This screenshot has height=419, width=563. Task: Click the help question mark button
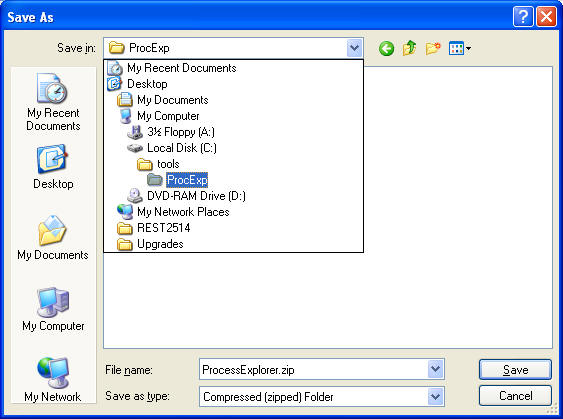tap(523, 17)
